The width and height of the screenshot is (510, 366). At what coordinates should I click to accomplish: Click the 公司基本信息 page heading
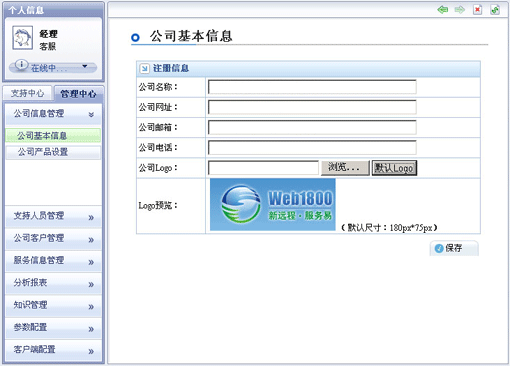pyautogui.click(x=191, y=36)
